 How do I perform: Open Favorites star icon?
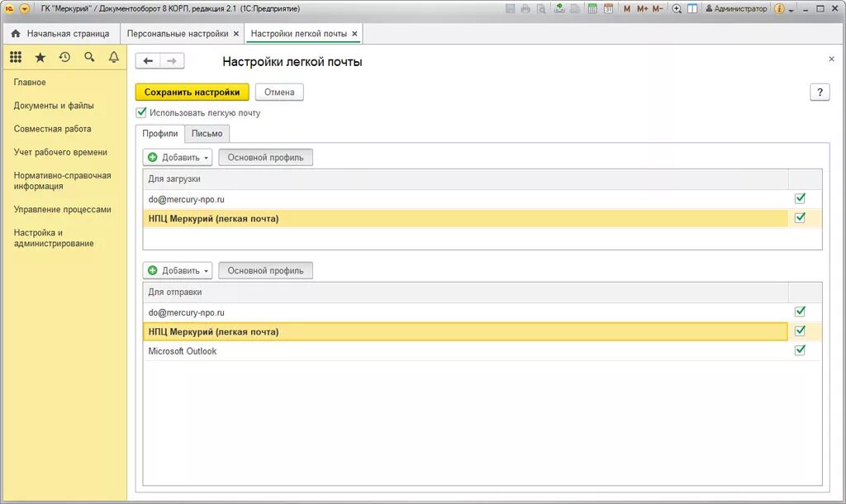click(x=40, y=57)
